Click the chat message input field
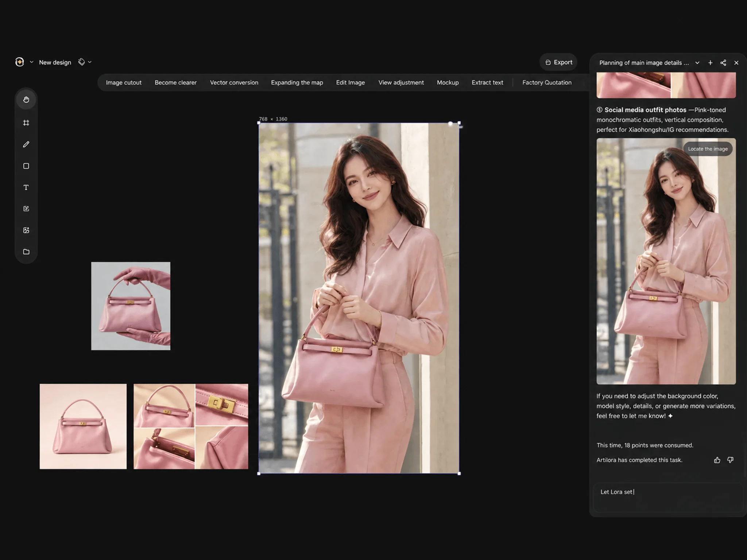 [667, 497]
